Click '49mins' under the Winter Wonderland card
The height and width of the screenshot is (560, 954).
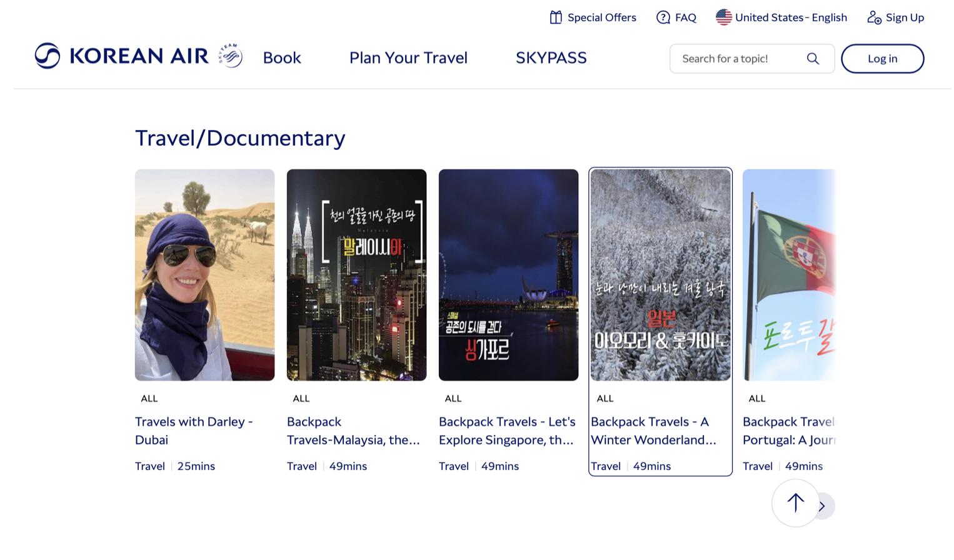pyautogui.click(x=652, y=466)
